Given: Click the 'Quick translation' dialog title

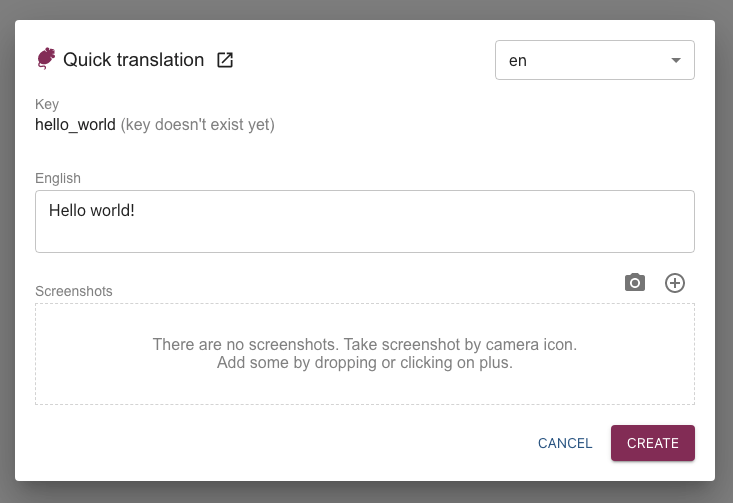Looking at the screenshot, I should click(x=133, y=60).
